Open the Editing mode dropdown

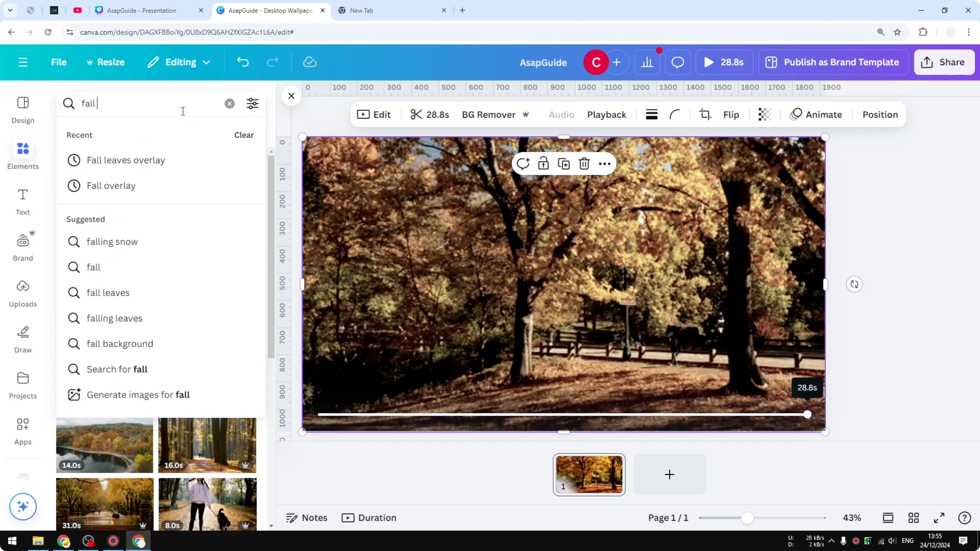[x=178, y=62]
